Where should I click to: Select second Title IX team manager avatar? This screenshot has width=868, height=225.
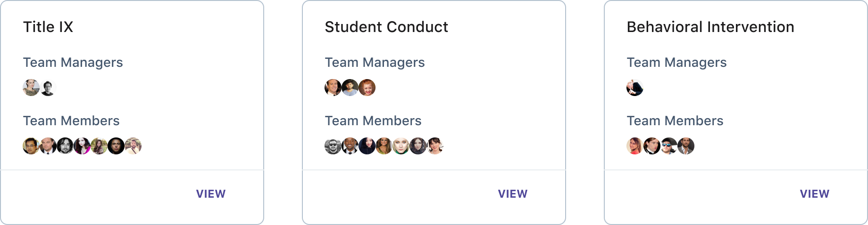pyautogui.click(x=48, y=88)
